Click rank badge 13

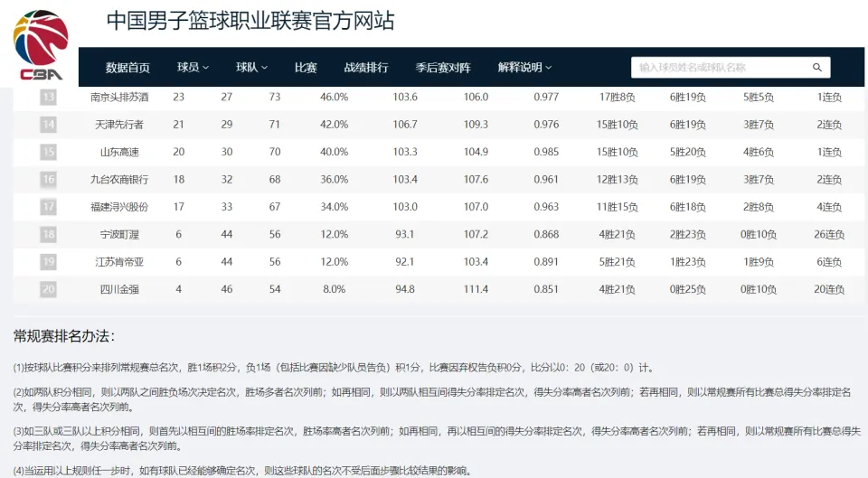tap(48, 97)
